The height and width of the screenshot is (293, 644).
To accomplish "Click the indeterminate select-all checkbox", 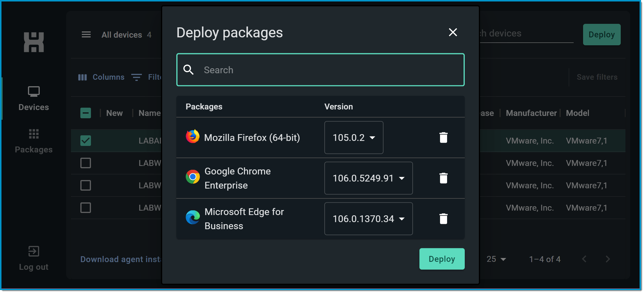I will [86, 113].
